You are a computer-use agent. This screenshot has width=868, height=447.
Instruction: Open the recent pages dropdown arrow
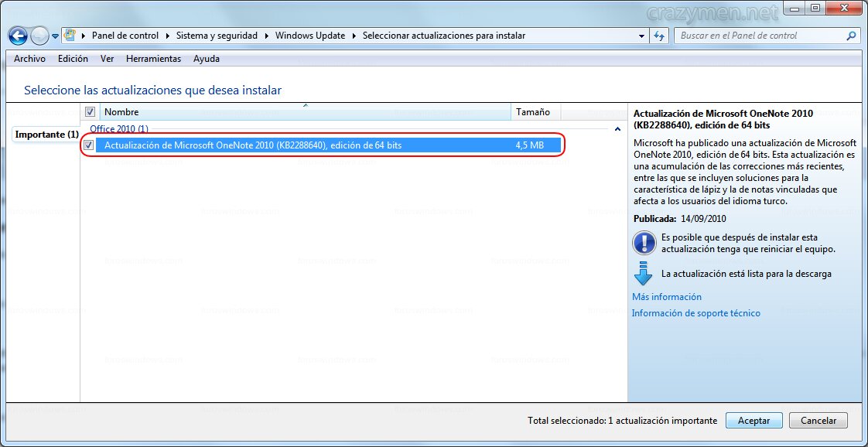[56, 36]
